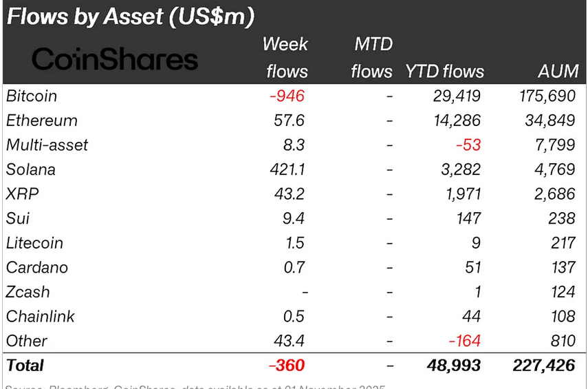Select the YTD flows column header
Screen dimensions: 588x389
[444, 72]
